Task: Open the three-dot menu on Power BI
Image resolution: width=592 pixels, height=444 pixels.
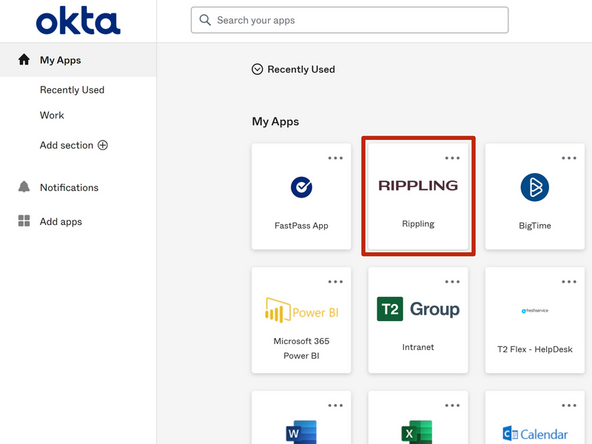Action: (x=335, y=282)
